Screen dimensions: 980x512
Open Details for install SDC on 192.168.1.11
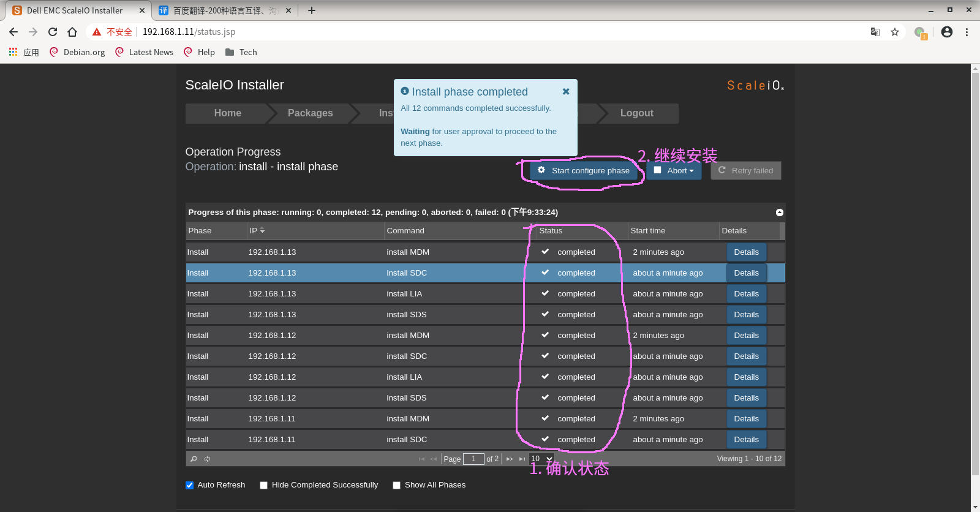pos(746,440)
